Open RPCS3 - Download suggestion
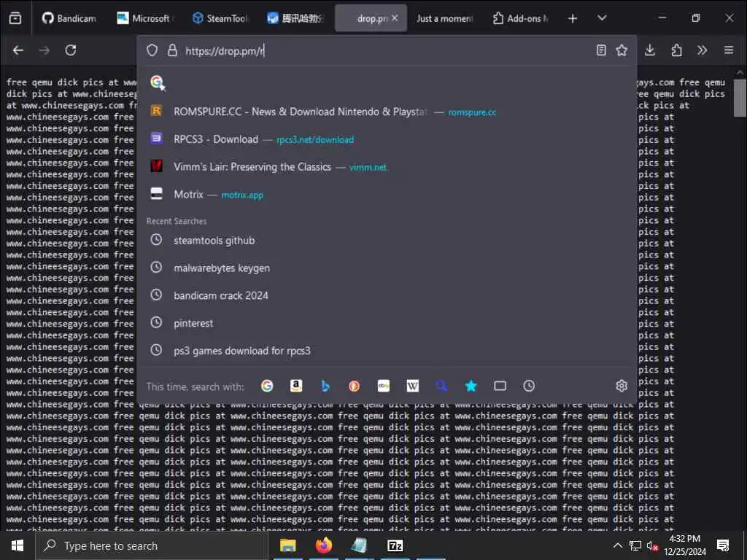The image size is (747, 560). pos(387,139)
